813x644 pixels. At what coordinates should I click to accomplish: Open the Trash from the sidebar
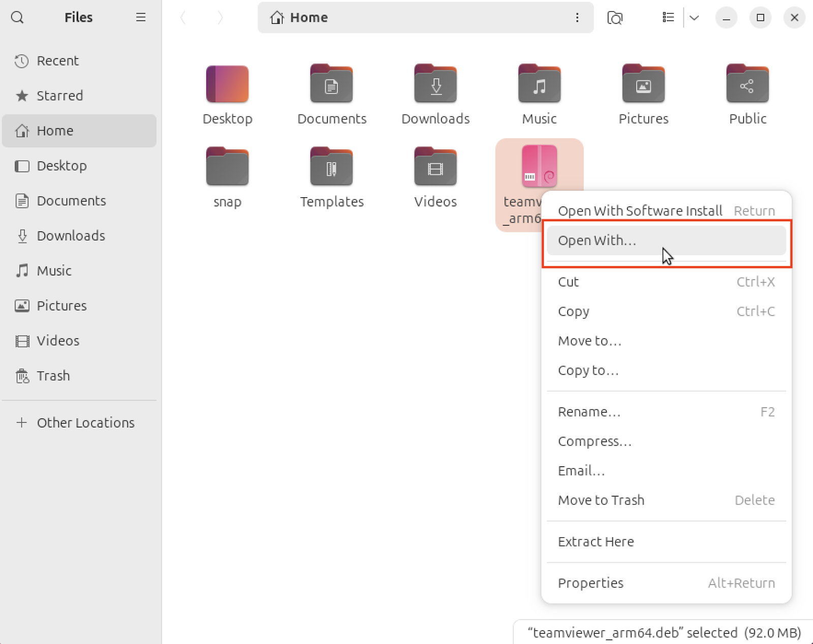[x=53, y=376]
